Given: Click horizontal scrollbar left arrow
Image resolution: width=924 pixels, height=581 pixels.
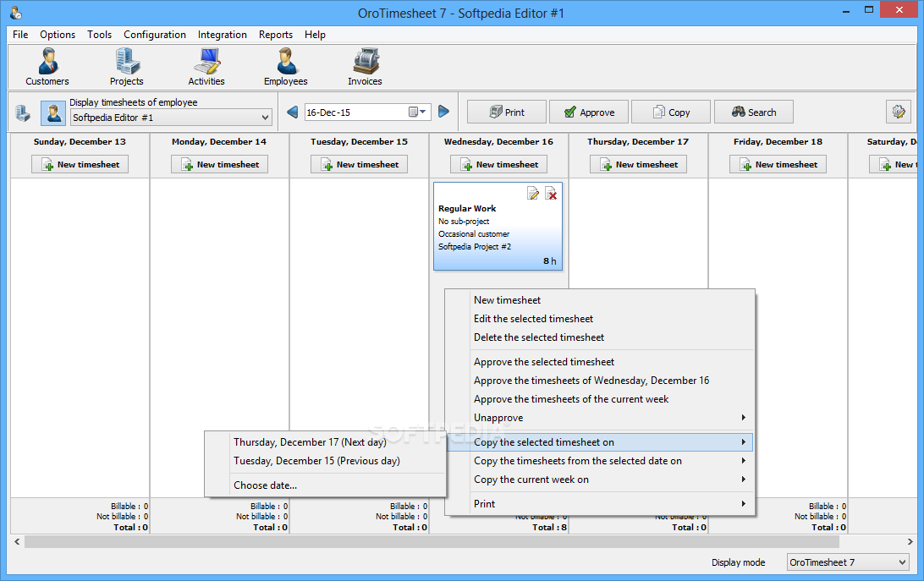Looking at the screenshot, I should pyautogui.click(x=17, y=541).
